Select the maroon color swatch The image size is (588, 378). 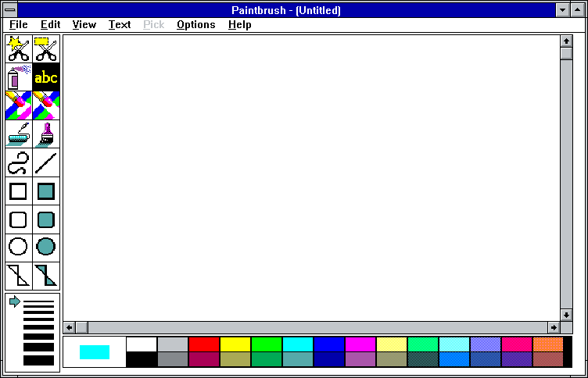coord(204,359)
